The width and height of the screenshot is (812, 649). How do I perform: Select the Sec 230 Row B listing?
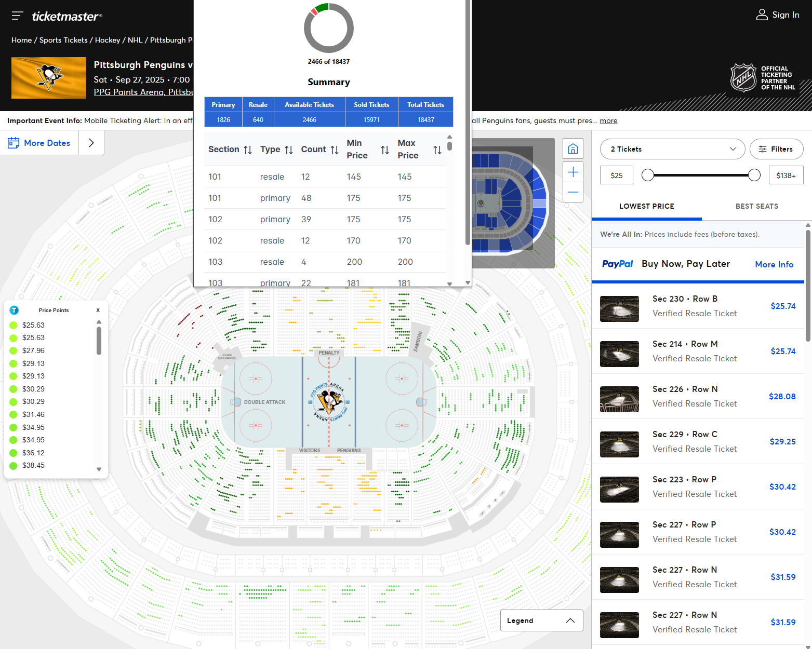pyautogui.click(x=698, y=306)
